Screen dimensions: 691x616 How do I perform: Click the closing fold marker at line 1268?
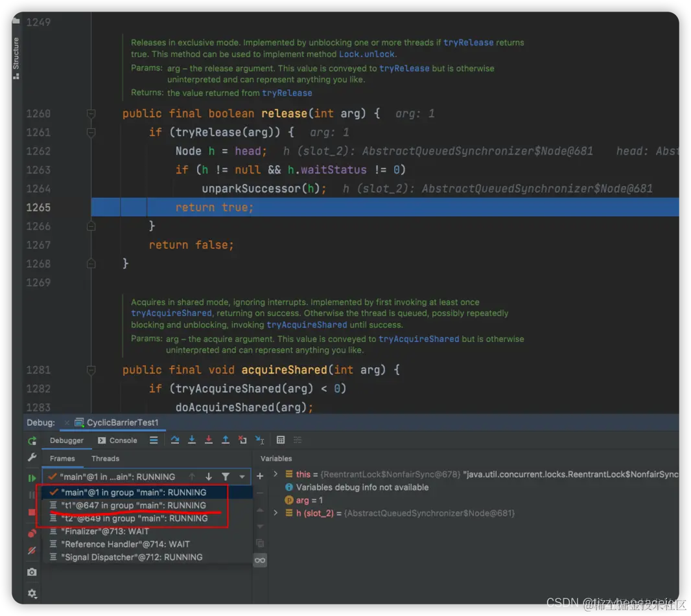[x=91, y=264]
